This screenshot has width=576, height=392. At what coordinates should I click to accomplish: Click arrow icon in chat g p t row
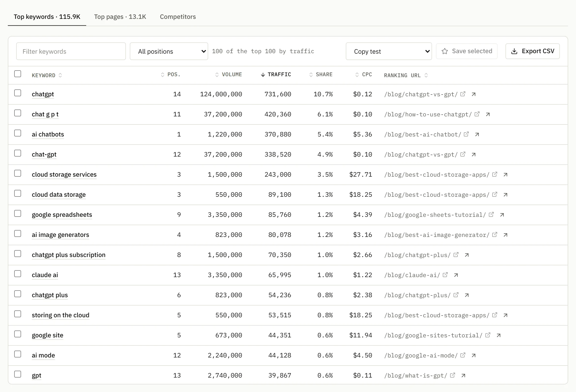(x=488, y=114)
